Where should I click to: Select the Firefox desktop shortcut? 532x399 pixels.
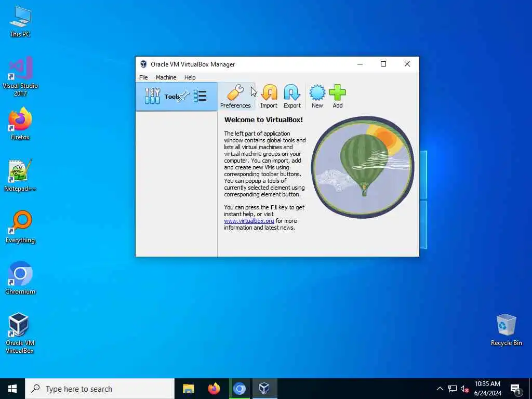[x=20, y=124]
